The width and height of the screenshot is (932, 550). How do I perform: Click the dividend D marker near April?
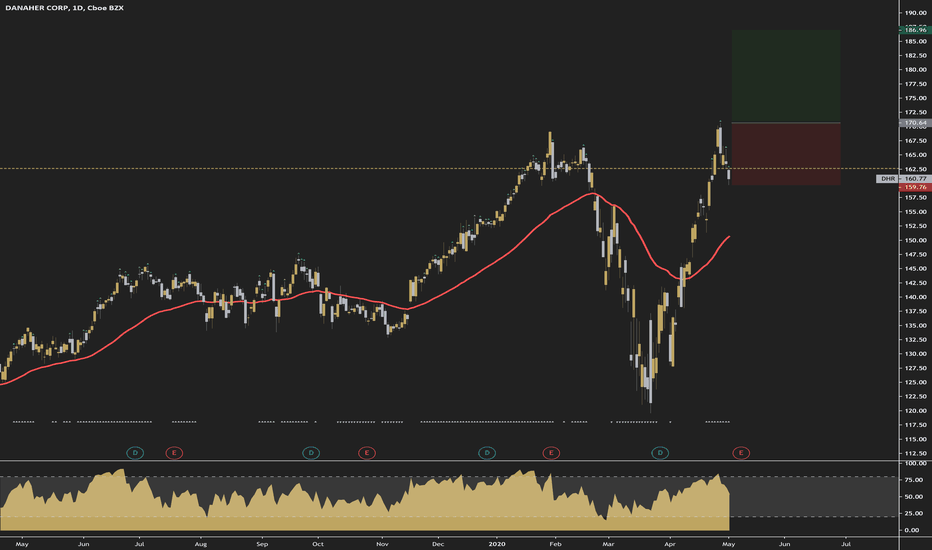tap(660, 453)
